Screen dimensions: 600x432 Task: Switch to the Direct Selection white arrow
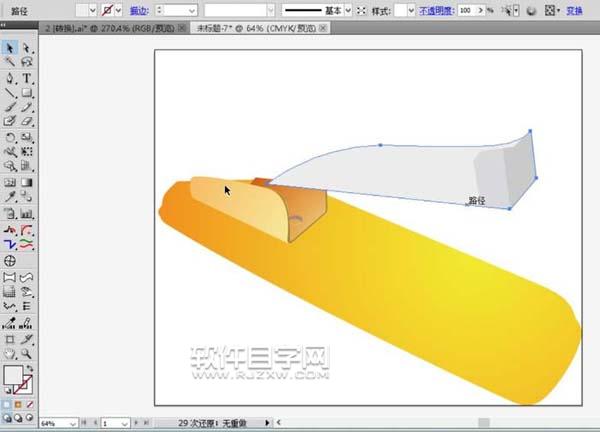pyautogui.click(x=27, y=47)
